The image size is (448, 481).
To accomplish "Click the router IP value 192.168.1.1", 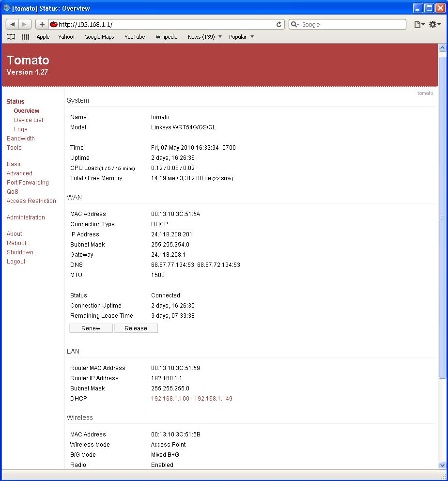I will pos(167,378).
